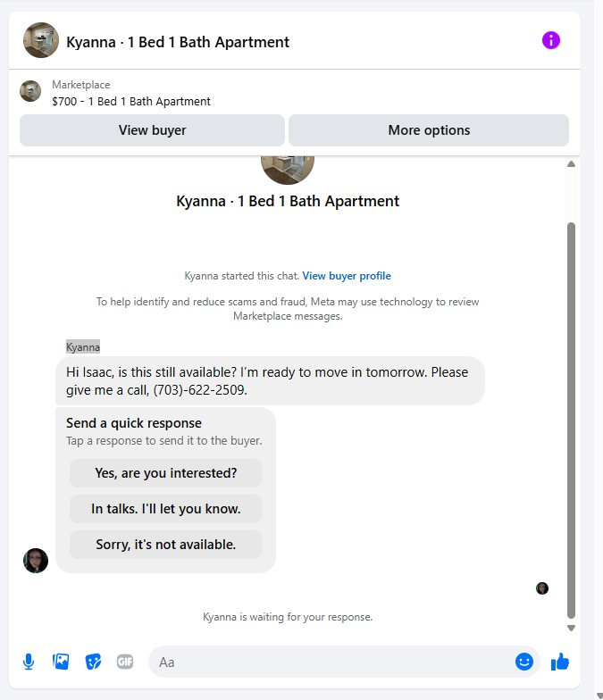Send a thumbs-up like
Image resolution: width=603 pixels, height=700 pixels.
click(x=559, y=662)
